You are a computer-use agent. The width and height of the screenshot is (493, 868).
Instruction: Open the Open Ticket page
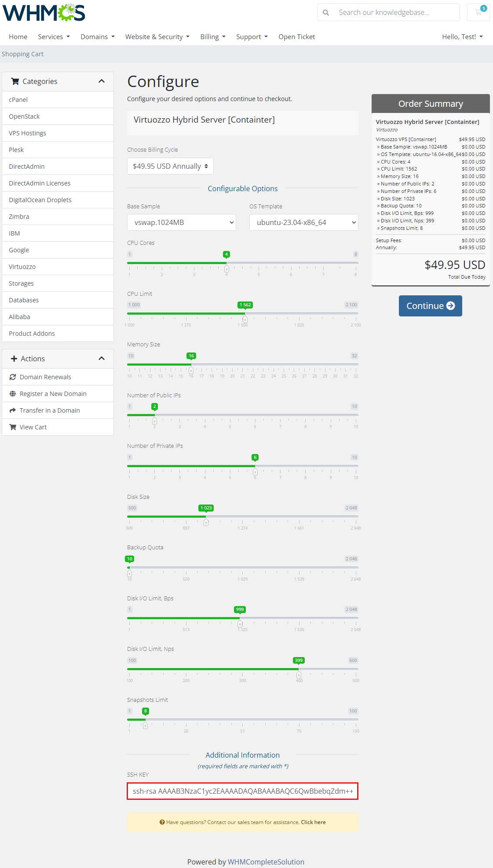[x=297, y=37]
